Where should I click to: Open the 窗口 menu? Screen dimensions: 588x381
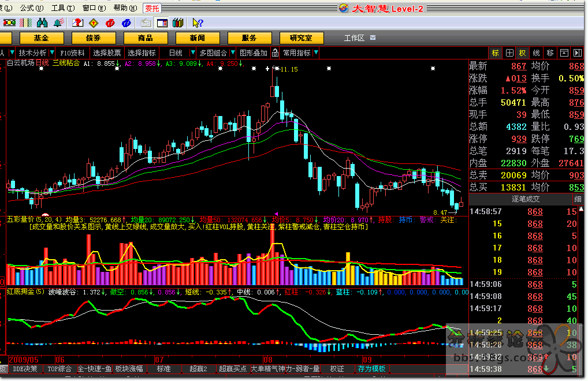coord(94,8)
